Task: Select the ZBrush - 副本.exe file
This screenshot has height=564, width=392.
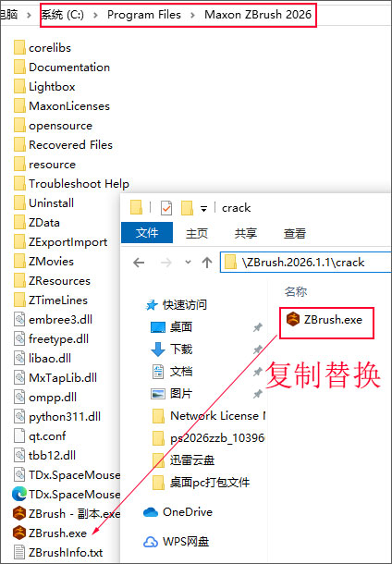Action: point(67,513)
